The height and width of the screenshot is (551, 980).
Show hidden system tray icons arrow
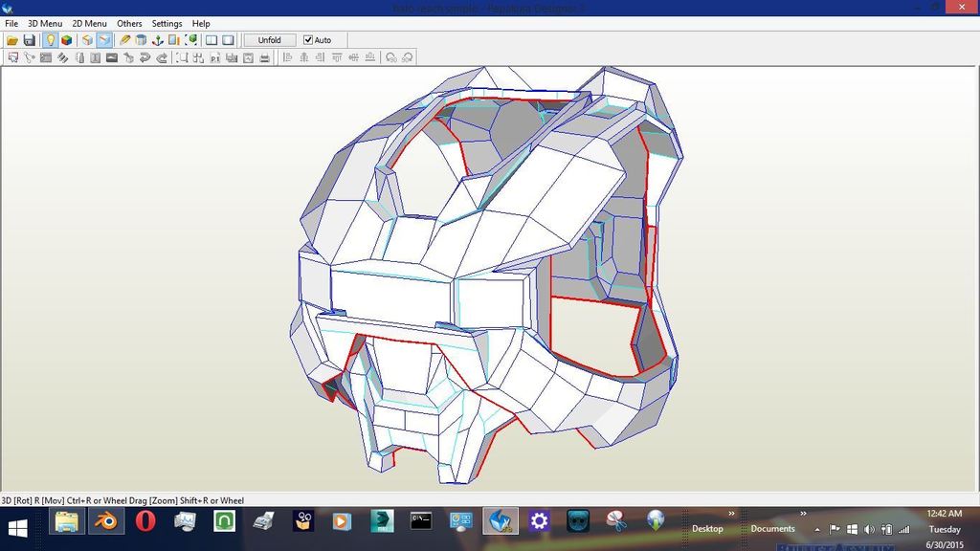817,530
